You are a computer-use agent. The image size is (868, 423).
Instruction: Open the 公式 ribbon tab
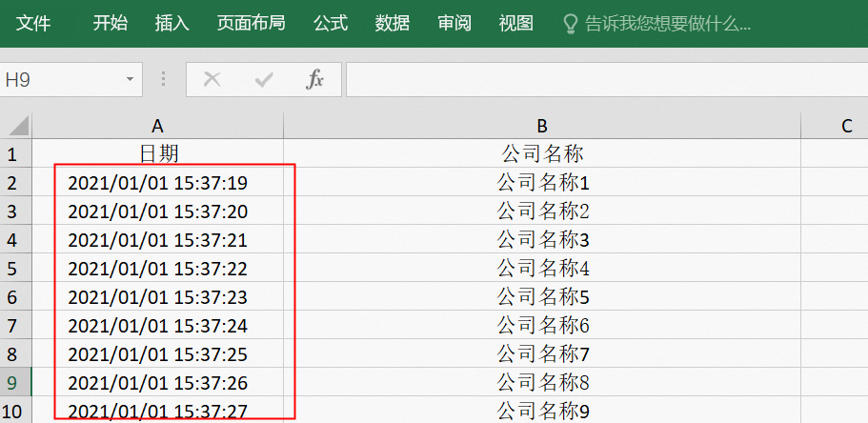coord(331,23)
